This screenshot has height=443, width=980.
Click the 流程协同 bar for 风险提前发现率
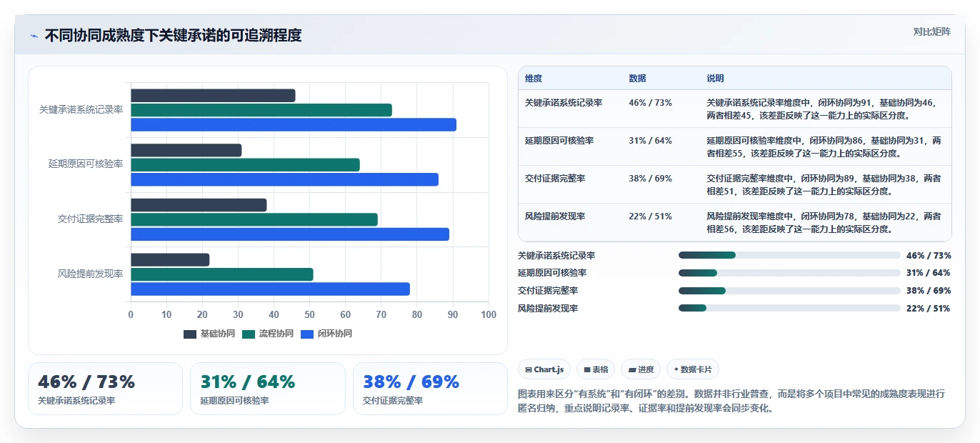(222, 274)
